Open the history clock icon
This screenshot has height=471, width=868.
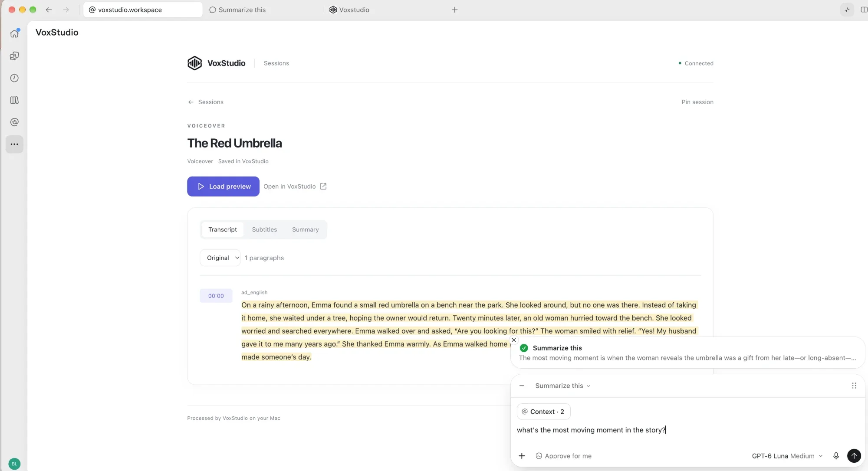pos(14,78)
